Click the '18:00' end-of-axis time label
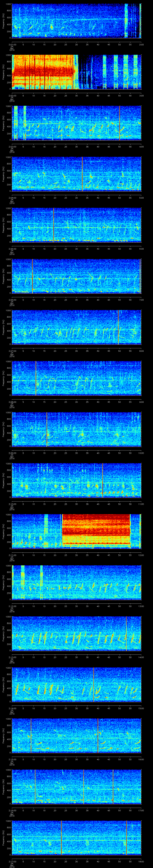Viewport: 153px width, 868px height. 141,861
